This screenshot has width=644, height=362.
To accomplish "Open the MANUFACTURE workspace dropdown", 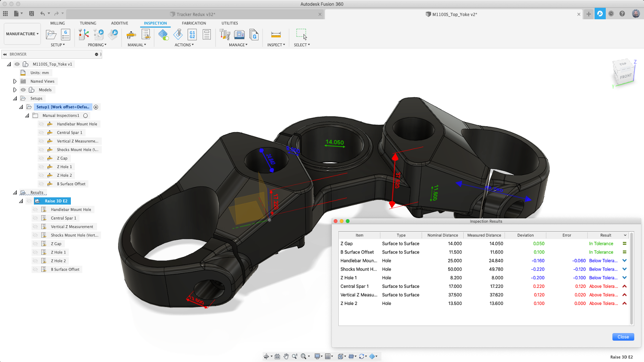I will pos(22,34).
